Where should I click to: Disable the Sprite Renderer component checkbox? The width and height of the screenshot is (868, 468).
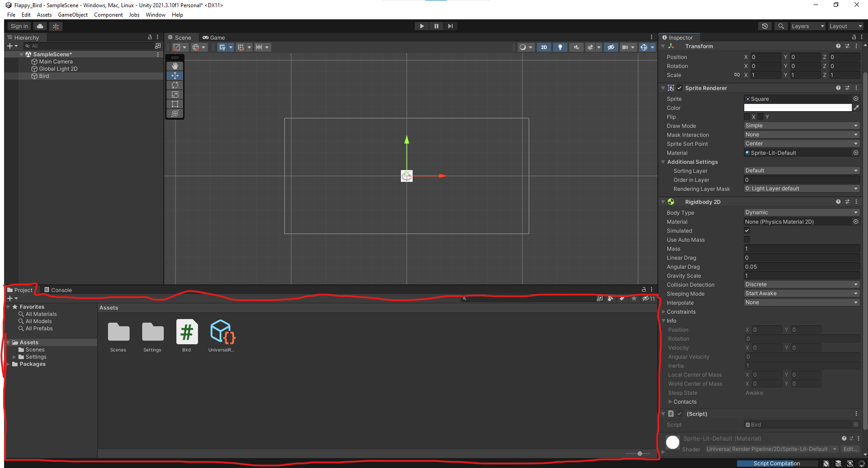coord(679,88)
